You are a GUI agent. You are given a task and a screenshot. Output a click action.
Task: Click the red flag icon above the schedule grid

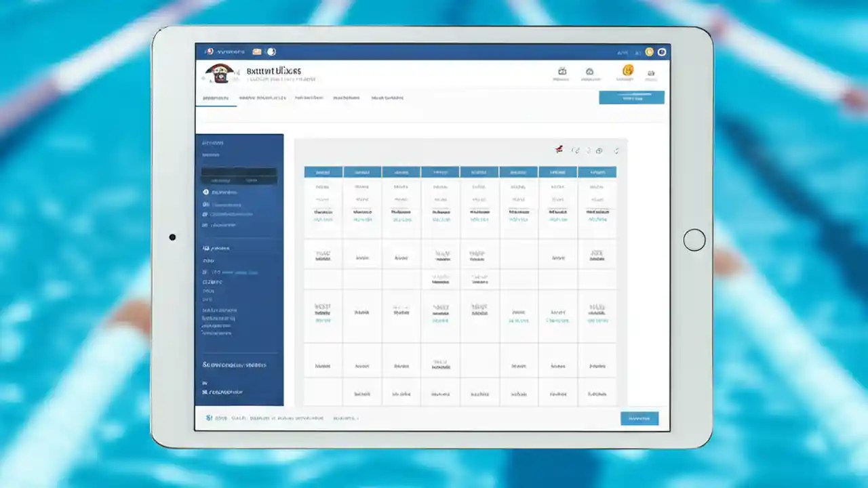tap(559, 150)
